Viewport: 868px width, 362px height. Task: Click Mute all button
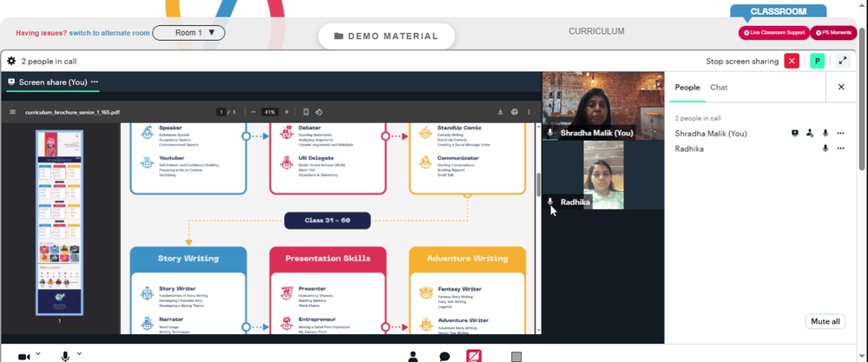click(825, 321)
